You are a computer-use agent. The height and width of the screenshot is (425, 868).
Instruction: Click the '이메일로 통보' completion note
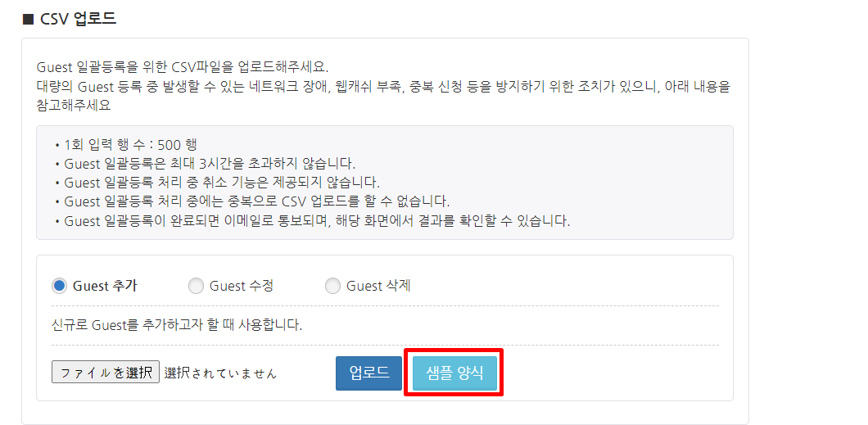click(316, 220)
